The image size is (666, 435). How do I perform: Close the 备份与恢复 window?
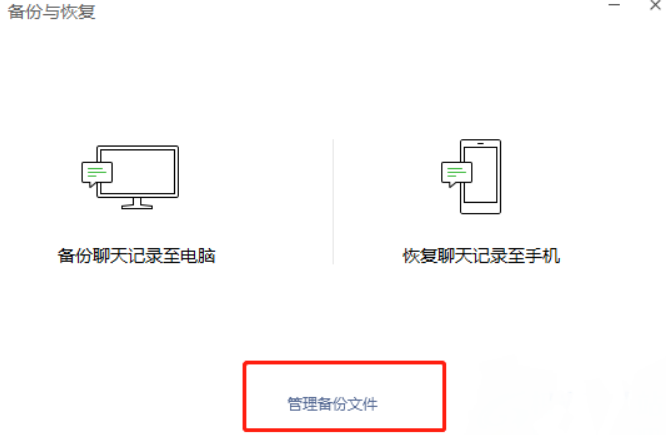click(x=655, y=5)
